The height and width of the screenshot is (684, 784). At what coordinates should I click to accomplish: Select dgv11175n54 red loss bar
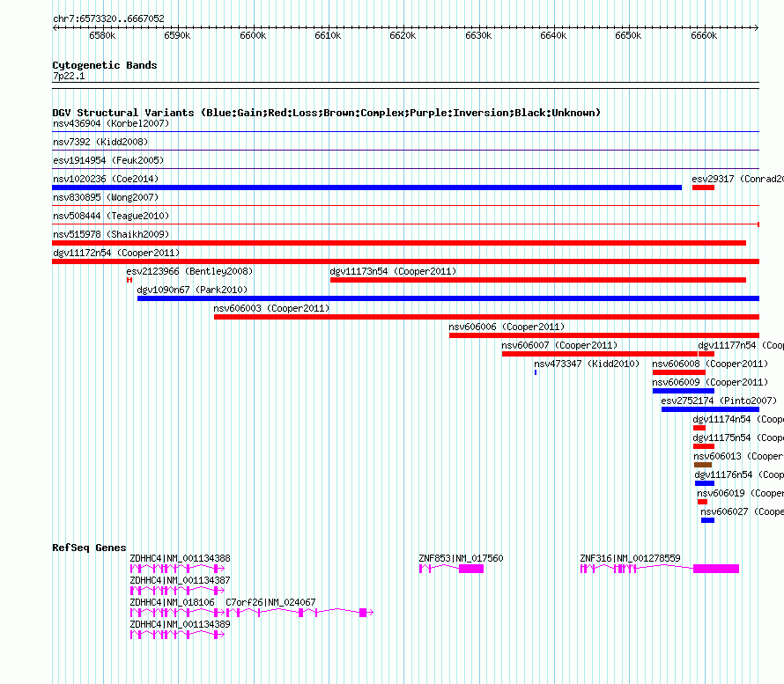(704, 446)
